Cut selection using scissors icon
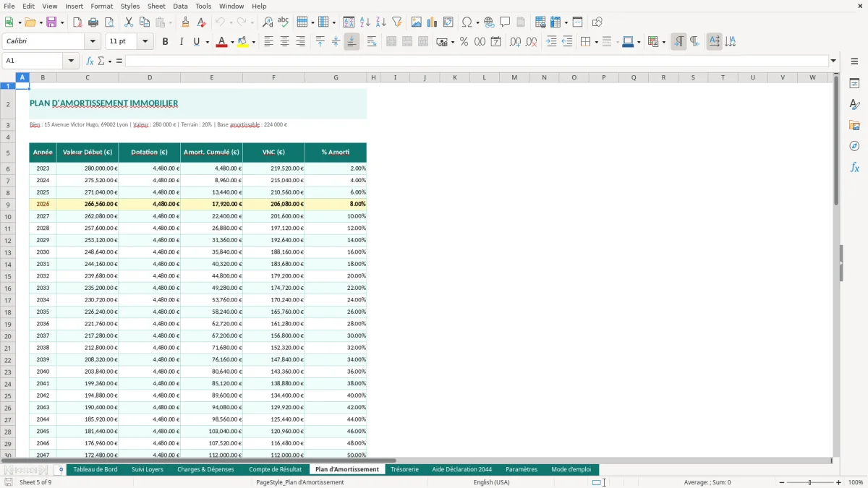Screen dimensions: 868x488 [128, 22]
